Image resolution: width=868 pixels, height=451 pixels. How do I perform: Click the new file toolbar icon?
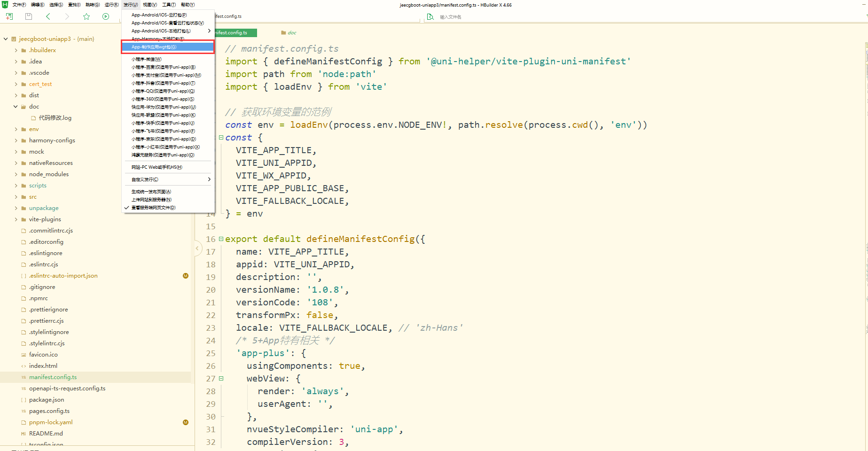(x=9, y=16)
